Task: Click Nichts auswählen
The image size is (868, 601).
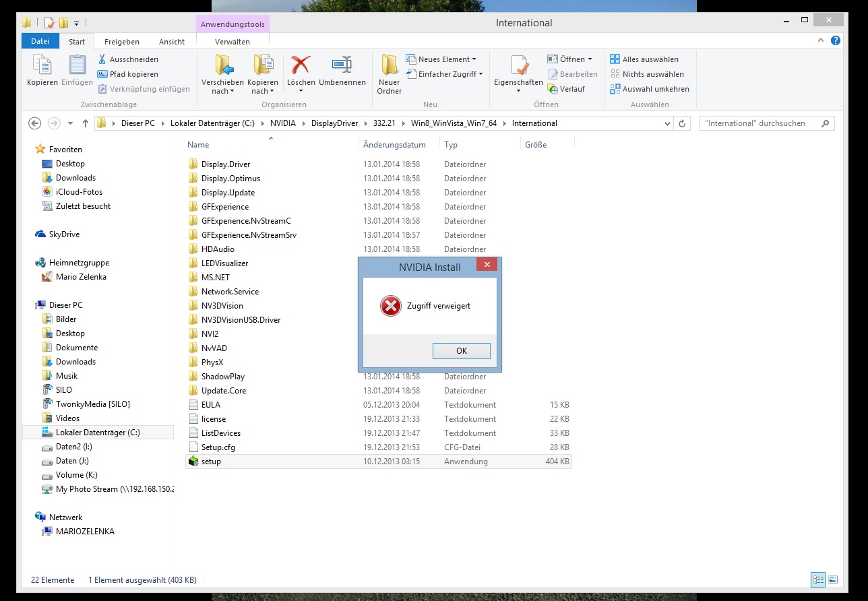Action: point(647,74)
